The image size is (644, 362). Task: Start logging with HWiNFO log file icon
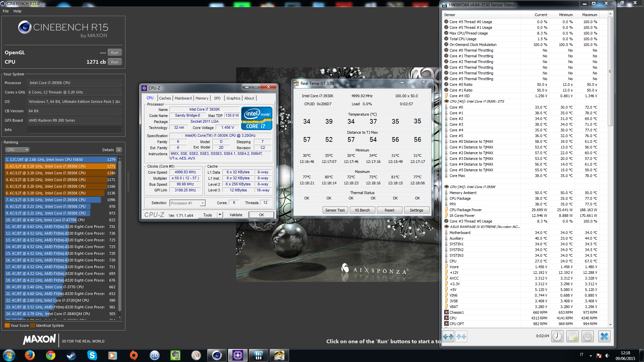(x=573, y=336)
